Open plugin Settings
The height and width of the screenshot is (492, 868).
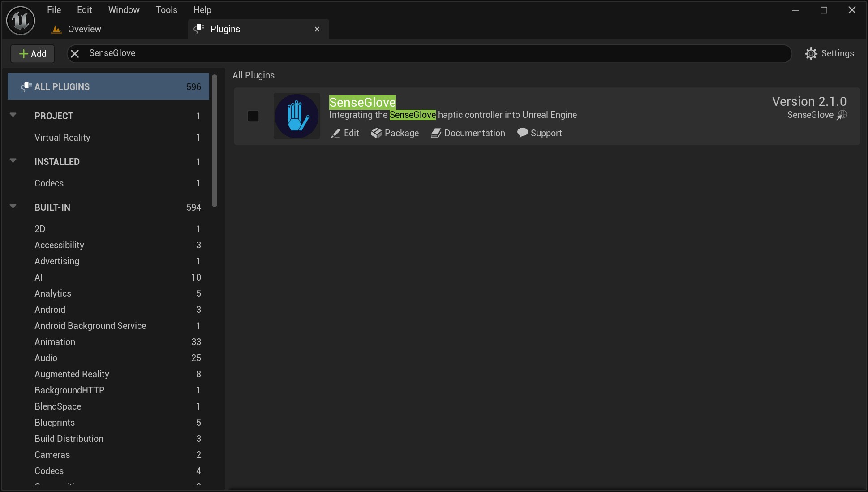pos(829,53)
